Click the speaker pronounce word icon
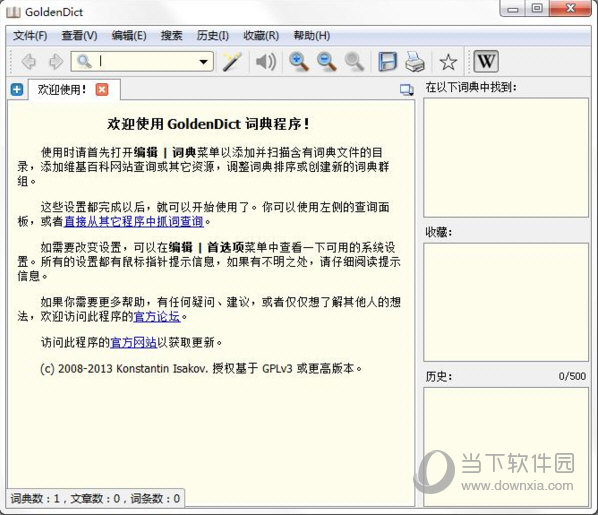The image size is (598, 515). (266, 61)
